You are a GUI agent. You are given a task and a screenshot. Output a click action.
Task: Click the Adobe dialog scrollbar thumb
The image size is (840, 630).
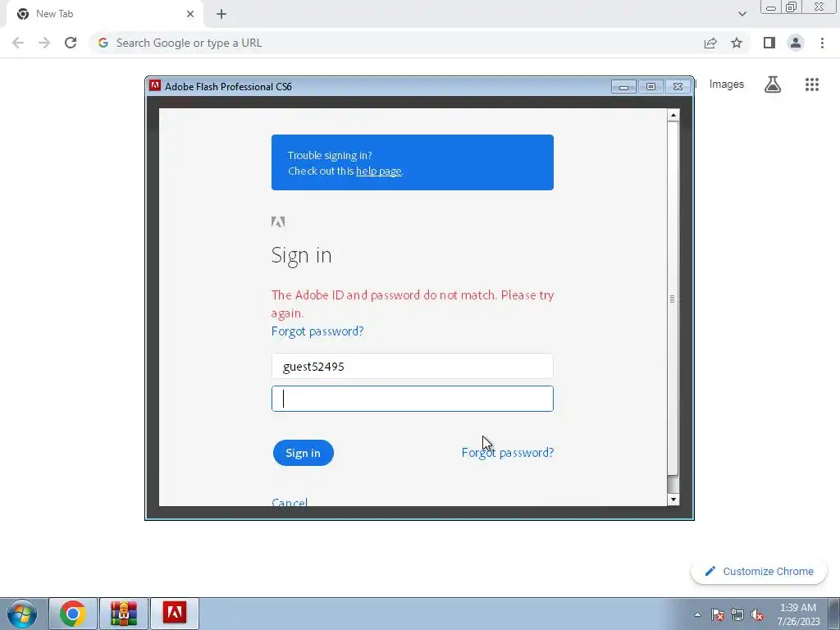(x=673, y=299)
